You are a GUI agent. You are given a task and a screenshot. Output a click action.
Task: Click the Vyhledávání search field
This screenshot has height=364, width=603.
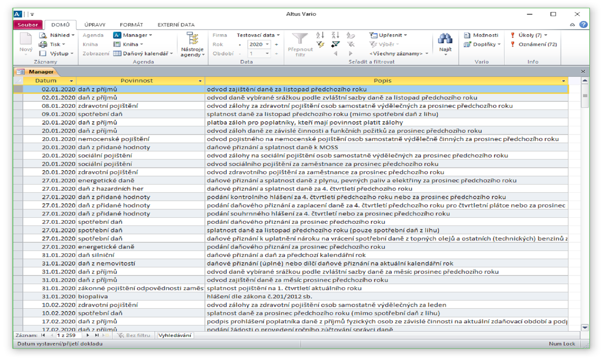pyautogui.click(x=175, y=335)
